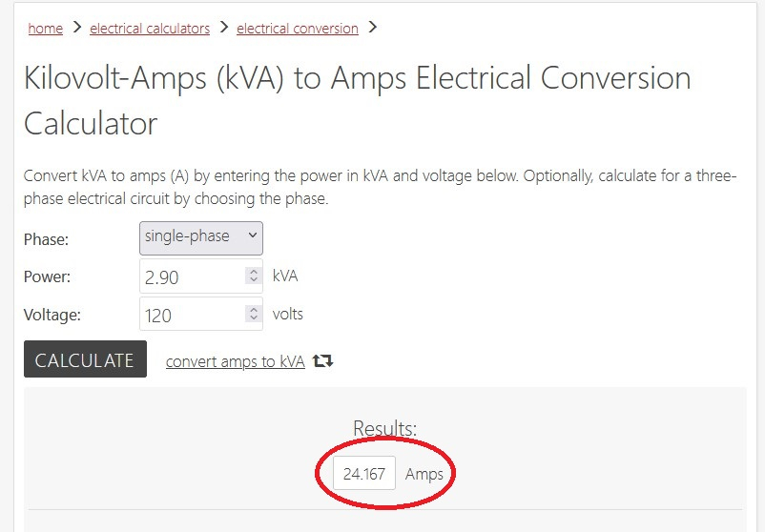Viewport: 765px width, 532px height.
Task: Decrement Voltage using the down arrow
Action: 253,318
